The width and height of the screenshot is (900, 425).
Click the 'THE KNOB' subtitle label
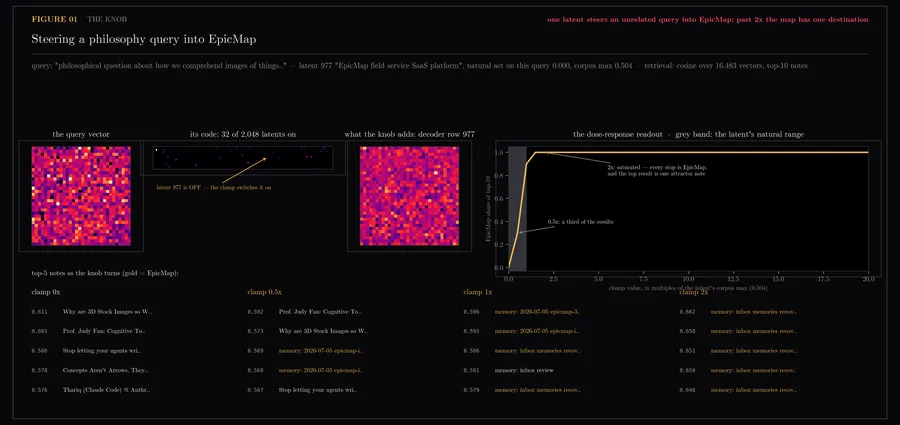point(107,20)
